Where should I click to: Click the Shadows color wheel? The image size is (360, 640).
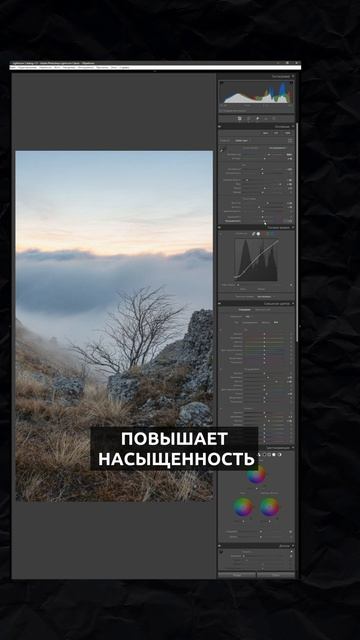(243, 507)
